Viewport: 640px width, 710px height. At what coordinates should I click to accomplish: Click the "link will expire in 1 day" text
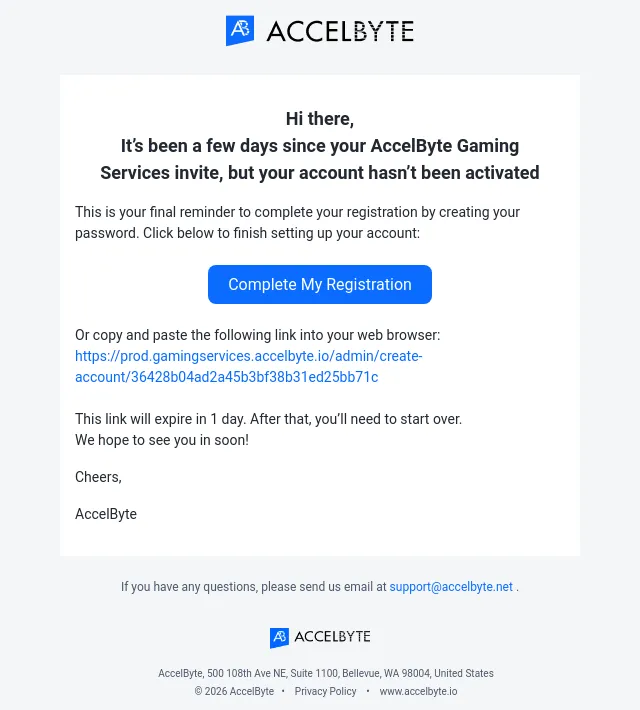269,419
